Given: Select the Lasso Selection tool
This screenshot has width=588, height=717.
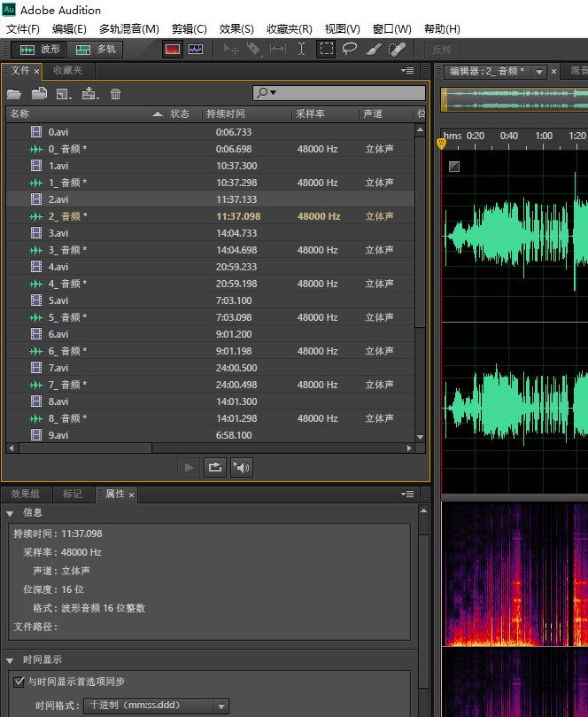Looking at the screenshot, I should click(350, 50).
